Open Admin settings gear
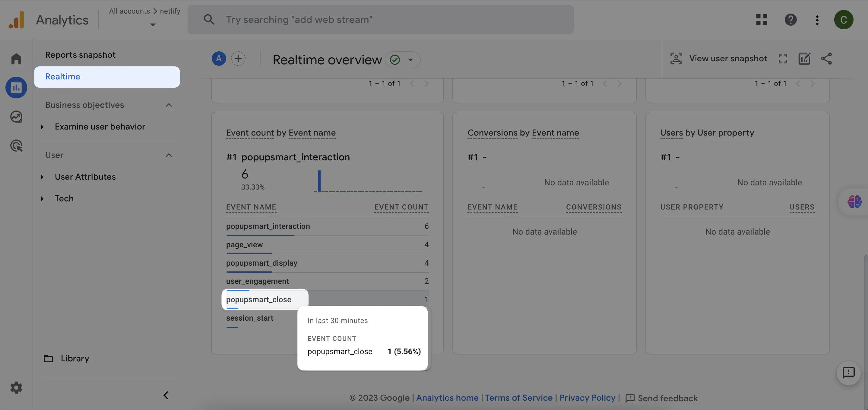868x410 pixels. (16, 387)
